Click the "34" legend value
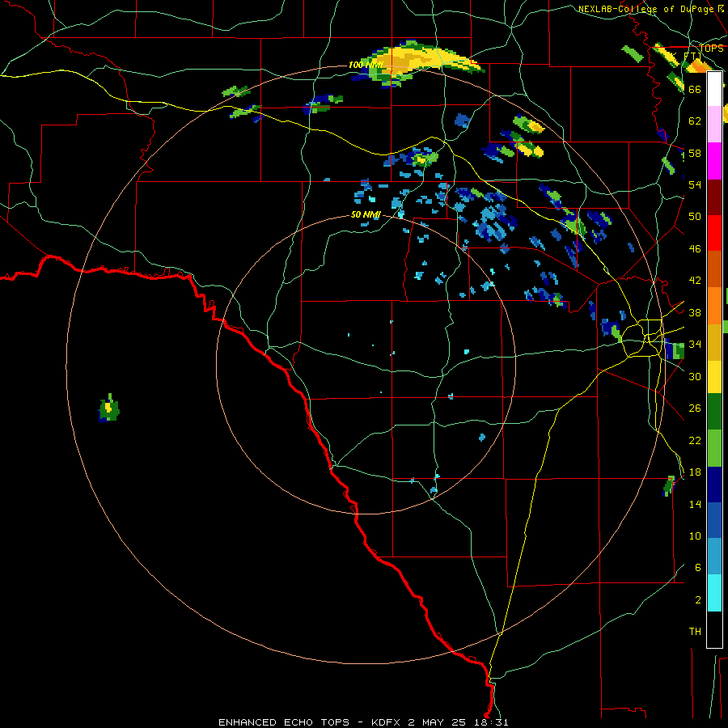The width and height of the screenshot is (728, 728). pos(695,345)
